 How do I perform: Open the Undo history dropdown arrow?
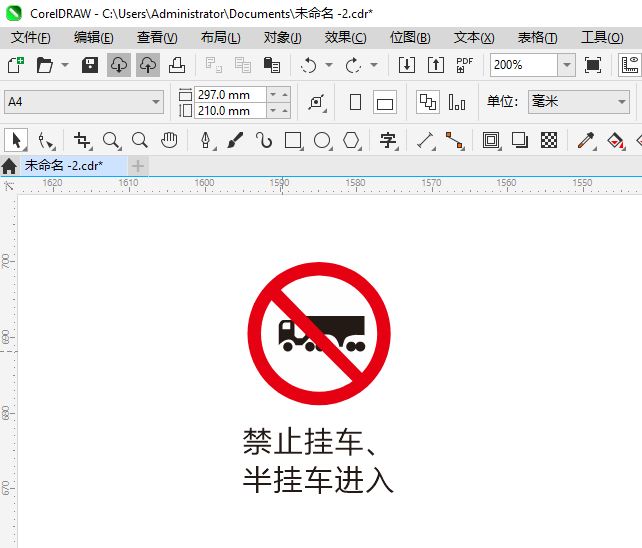(329, 65)
